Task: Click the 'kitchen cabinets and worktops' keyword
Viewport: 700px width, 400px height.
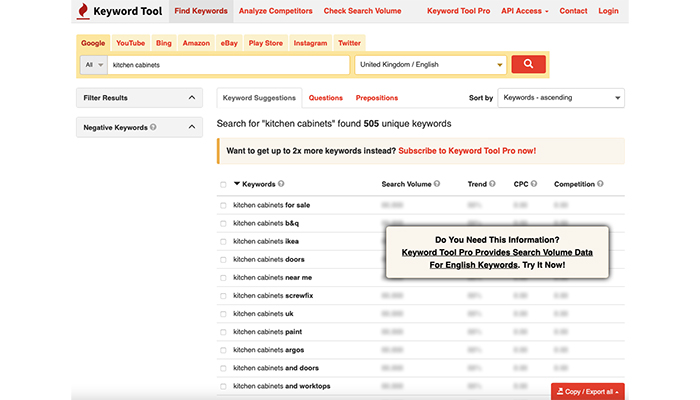Action: pyautogui.click(x=282, y=386)
